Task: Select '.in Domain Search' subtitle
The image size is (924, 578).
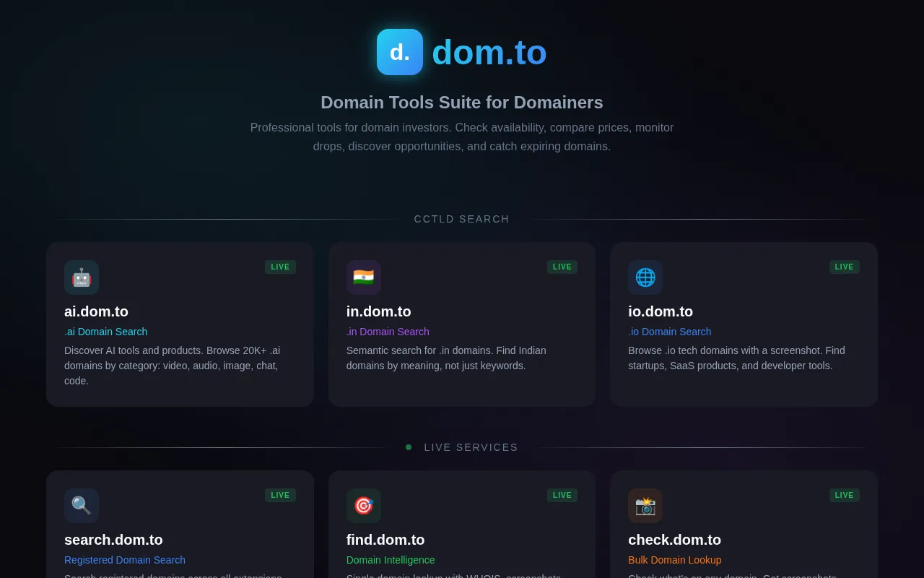Action: (x=388, y=332)
